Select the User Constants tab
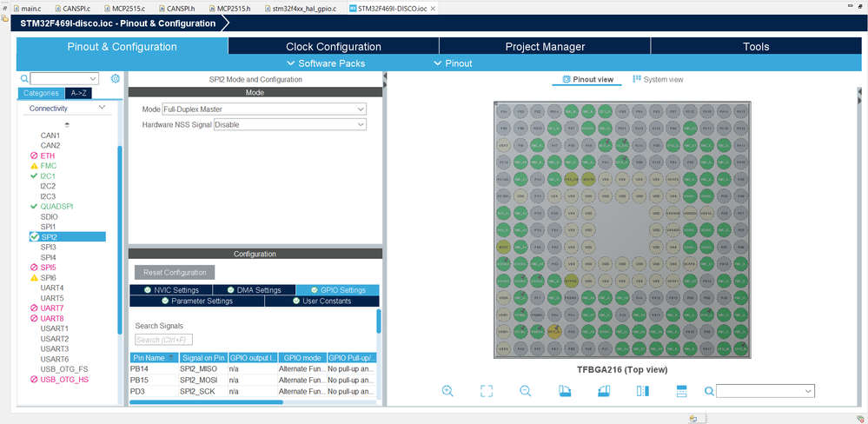 pos(322,301)
